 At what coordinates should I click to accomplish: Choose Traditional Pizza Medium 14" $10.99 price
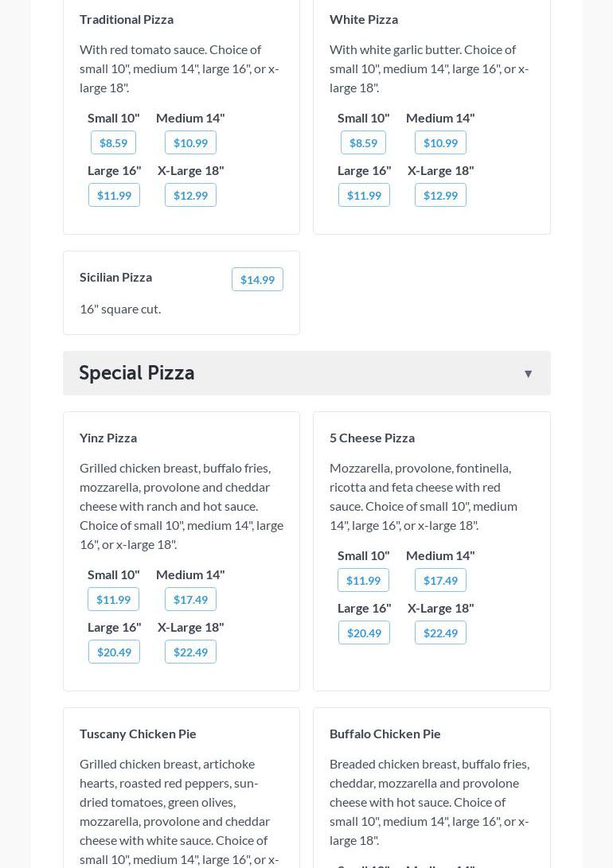190,143
